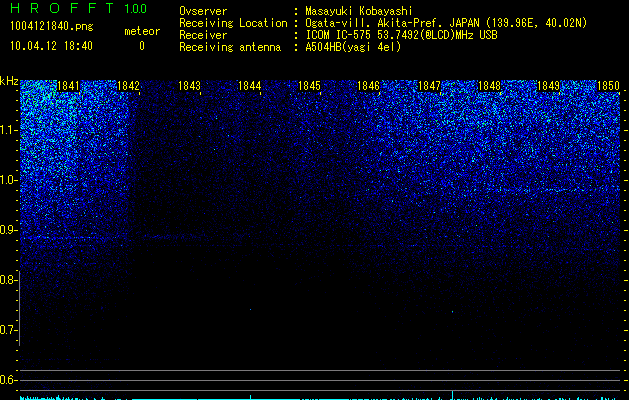Click the observer name Masayuki Kobayashi

pyautogui.click(x=359, y=11)
